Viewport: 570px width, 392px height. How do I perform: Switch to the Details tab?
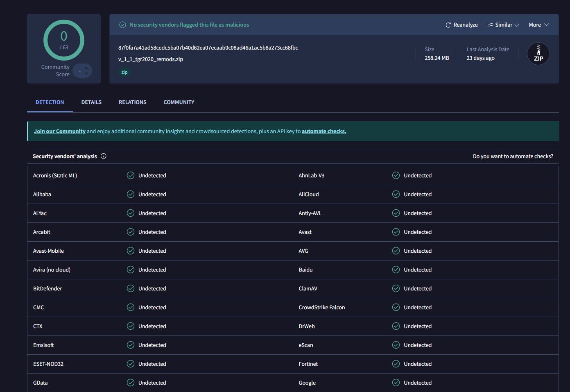91,102
